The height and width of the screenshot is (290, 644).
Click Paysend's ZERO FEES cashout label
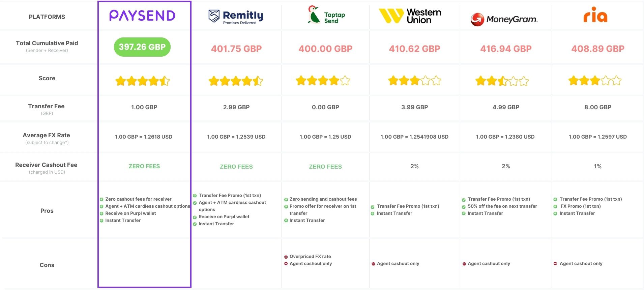[144, 166]
